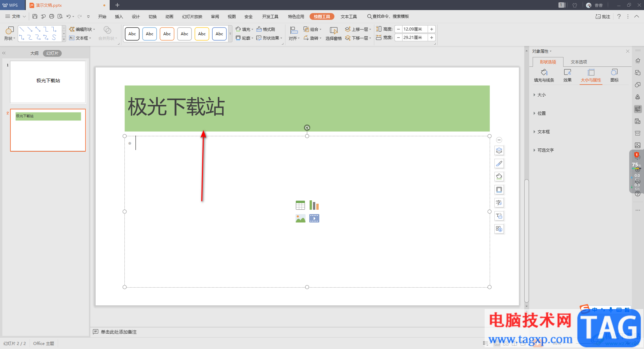Open the 形状效果 dropdown
The width and height of the screenshot is (644, 349).
pyautogui.click(x=269, y=38)
